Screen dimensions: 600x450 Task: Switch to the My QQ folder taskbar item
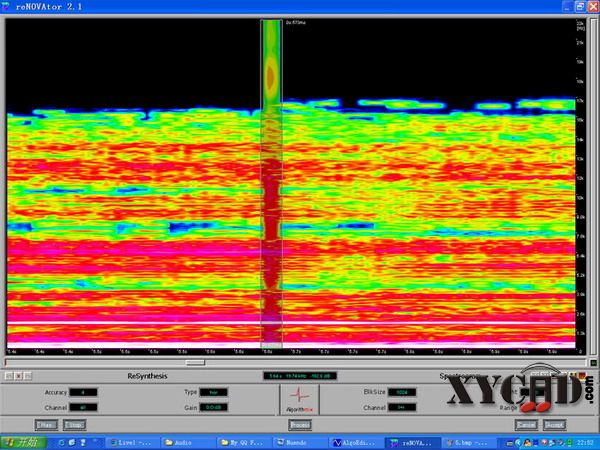pyautogui.click(x=243, y=443)
